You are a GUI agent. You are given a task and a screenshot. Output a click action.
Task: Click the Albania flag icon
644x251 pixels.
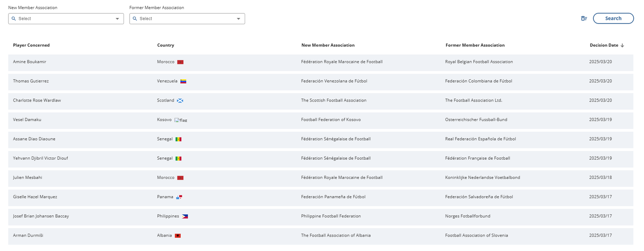coord(178,236)
